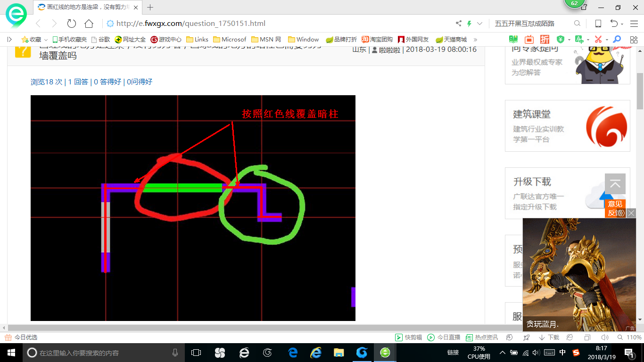Click the search box with 五五开黑
Screen dimensions: 644x362
pyautogui.click(x=530, y=24)
